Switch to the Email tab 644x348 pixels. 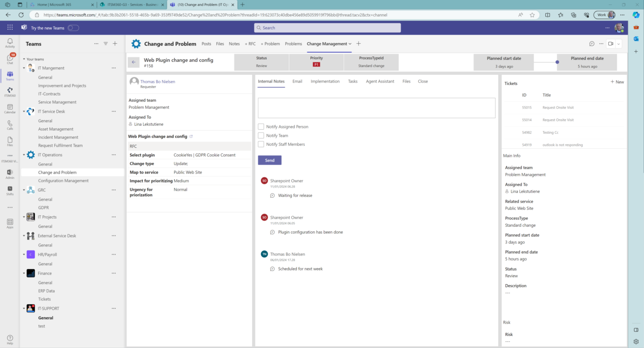coord(296,80)
